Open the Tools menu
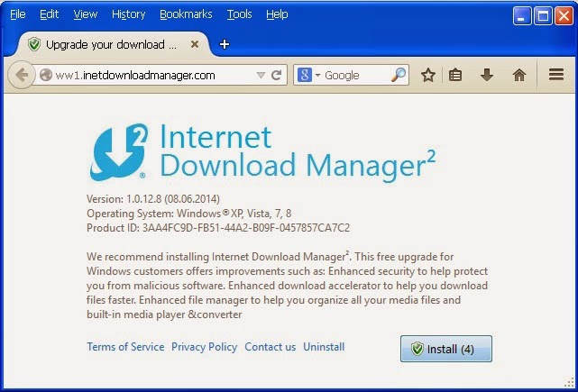This screenshot has height=392, width=578. click(239, 14)
